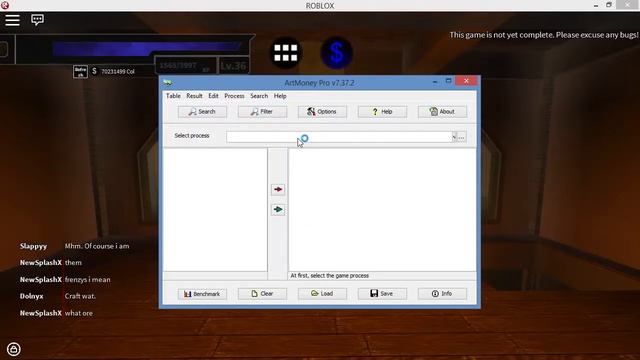Click the green arrow transfer button
Screen dimensions: 640x360
point(278,209)
